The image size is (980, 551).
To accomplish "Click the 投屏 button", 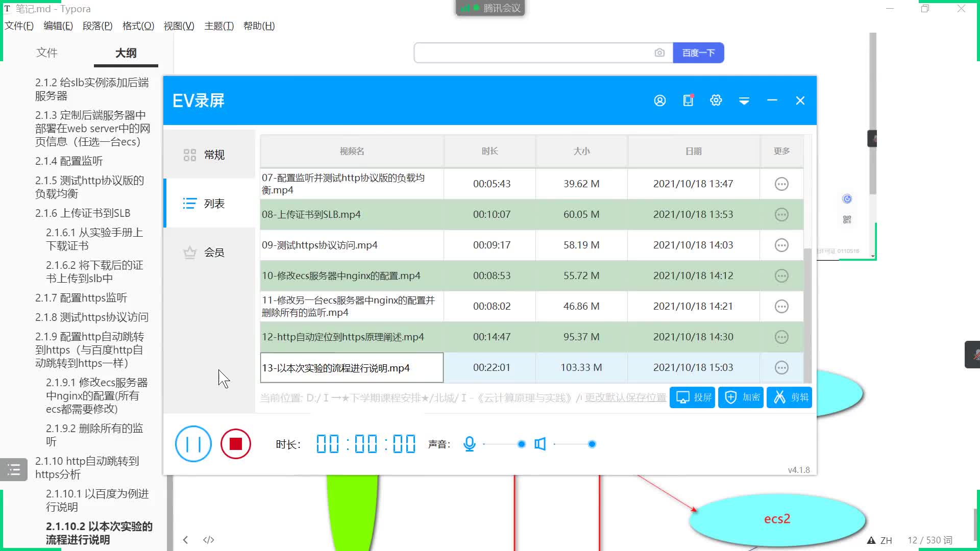I will 693,397.
